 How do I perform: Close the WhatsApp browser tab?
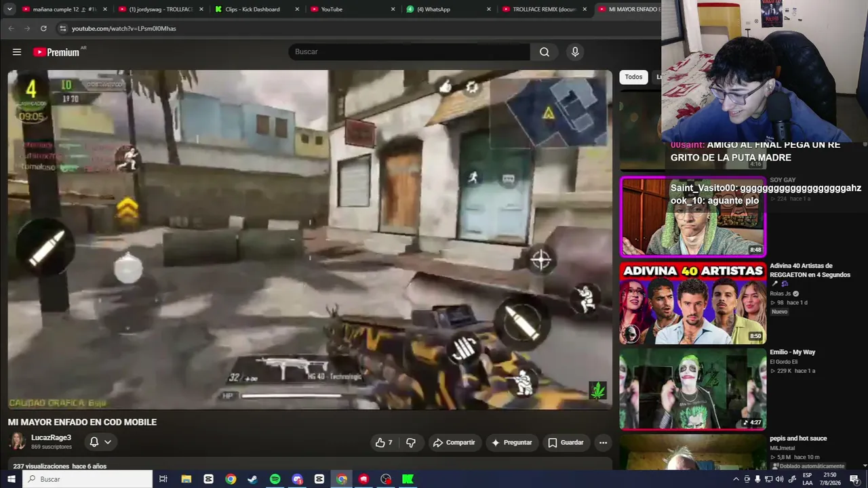coord(489,9)
